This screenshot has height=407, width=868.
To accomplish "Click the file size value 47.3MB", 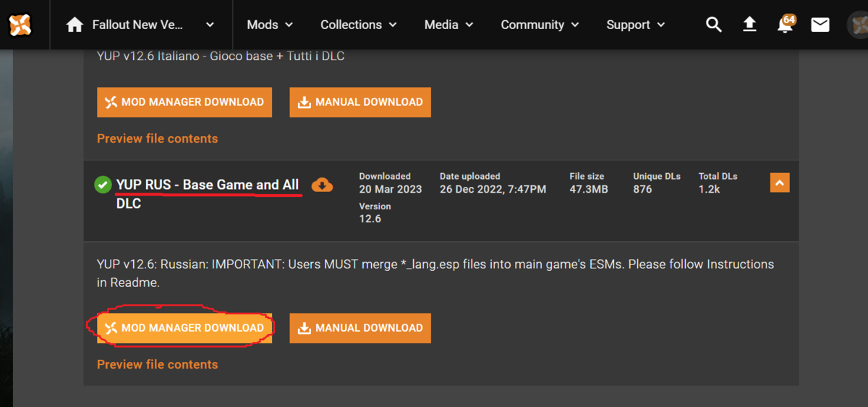I will [x=588, y=189].
